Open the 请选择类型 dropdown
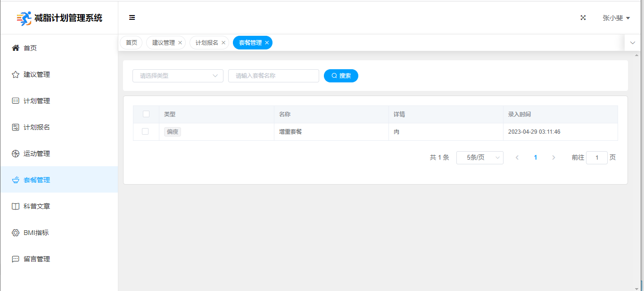 [x=178, y=76]
